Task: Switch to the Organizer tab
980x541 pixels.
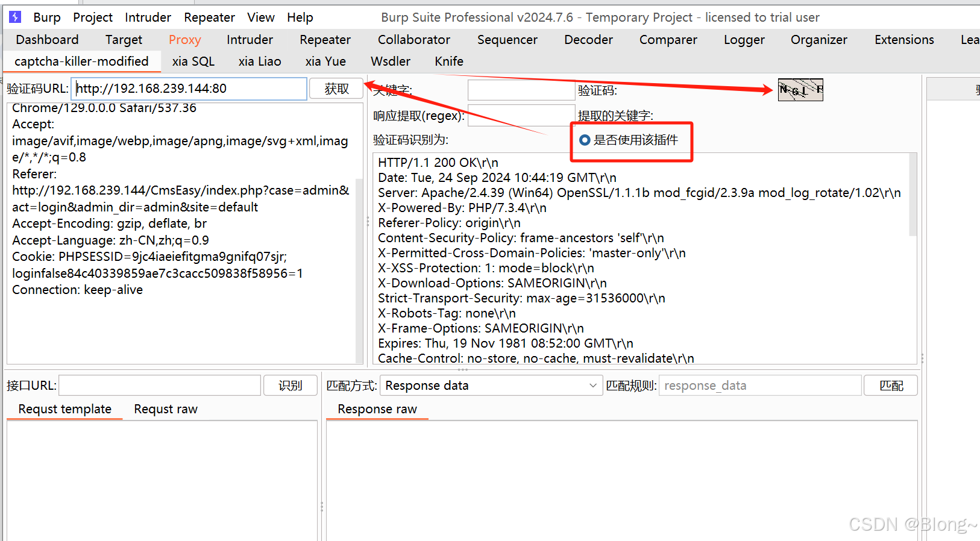Action: (818, 40)
